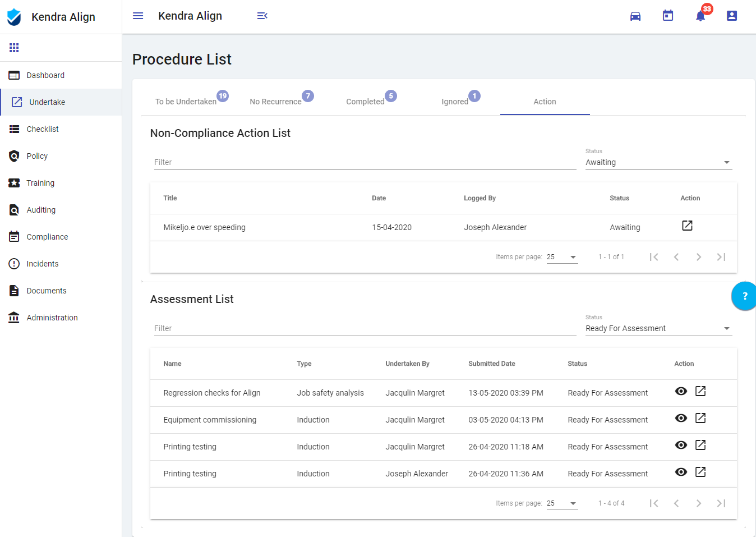Open Dashboard in sidebar
The width and height of the screenshot is (756, 537).
click(x=61, y=75)
